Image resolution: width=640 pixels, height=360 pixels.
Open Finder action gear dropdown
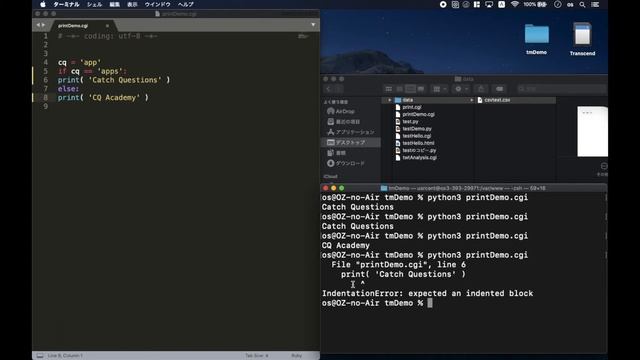coord(461,89)
